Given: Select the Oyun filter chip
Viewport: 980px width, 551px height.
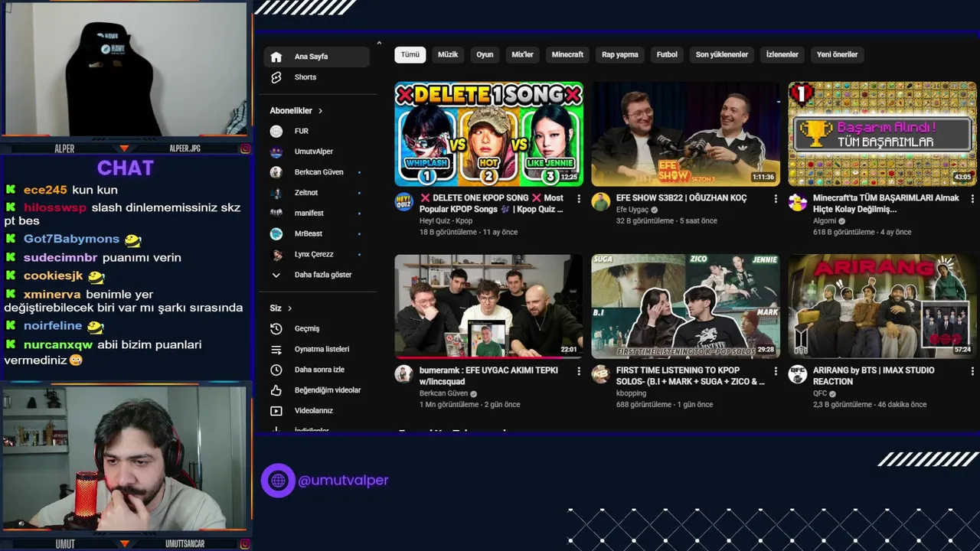Looking at the screenshot, I should coord(485,54).
